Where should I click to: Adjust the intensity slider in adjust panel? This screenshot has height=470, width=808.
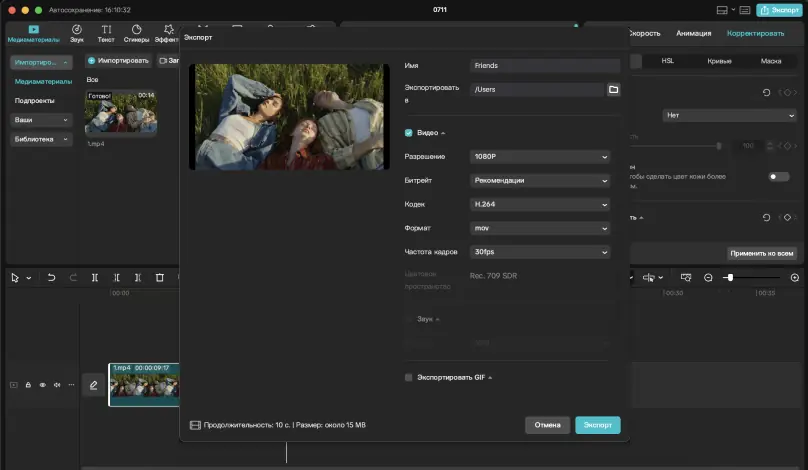674,146
